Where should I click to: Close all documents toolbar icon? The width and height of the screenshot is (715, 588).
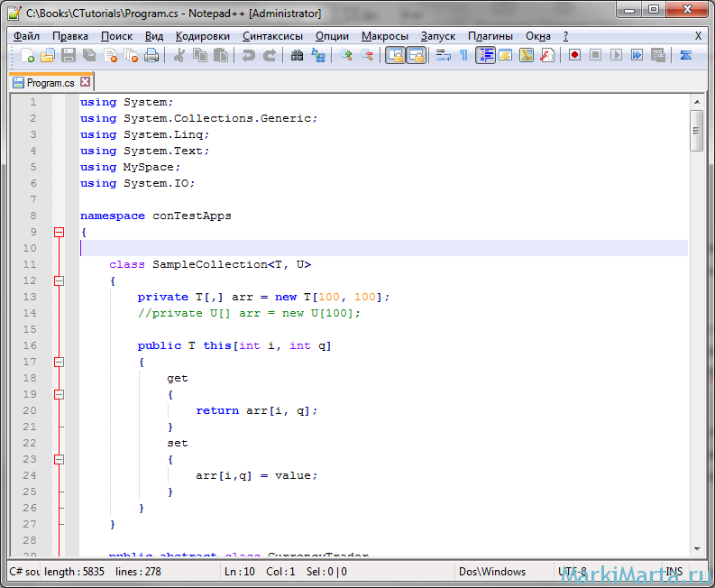click(131, 56)
